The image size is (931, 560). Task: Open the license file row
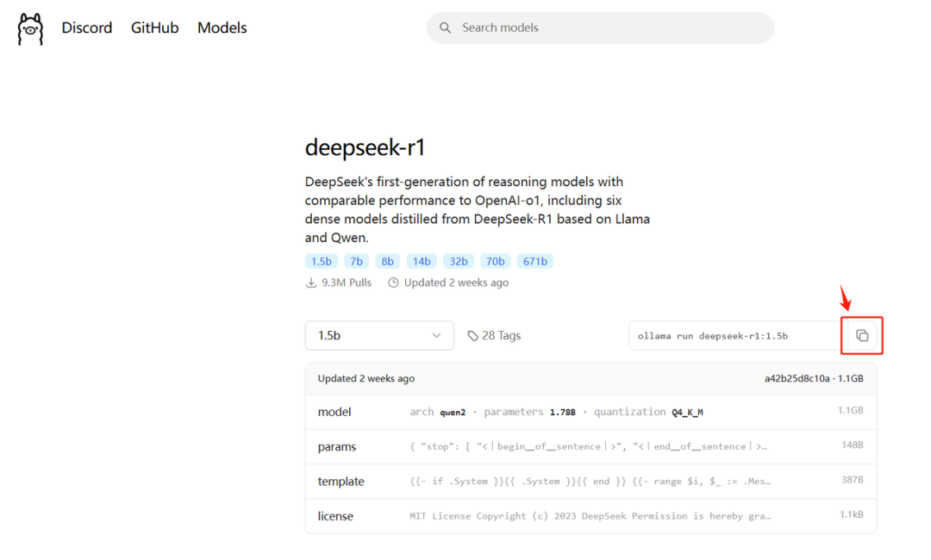tap(335, 516)
